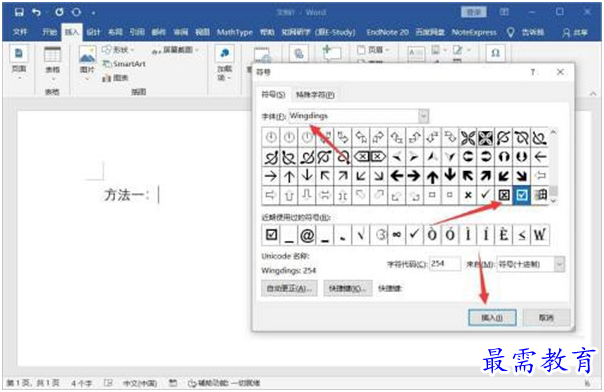Switch to the Design (设计) tab
Image resolution: width=604 pixels, height=392 pixels.
point(93,32)
